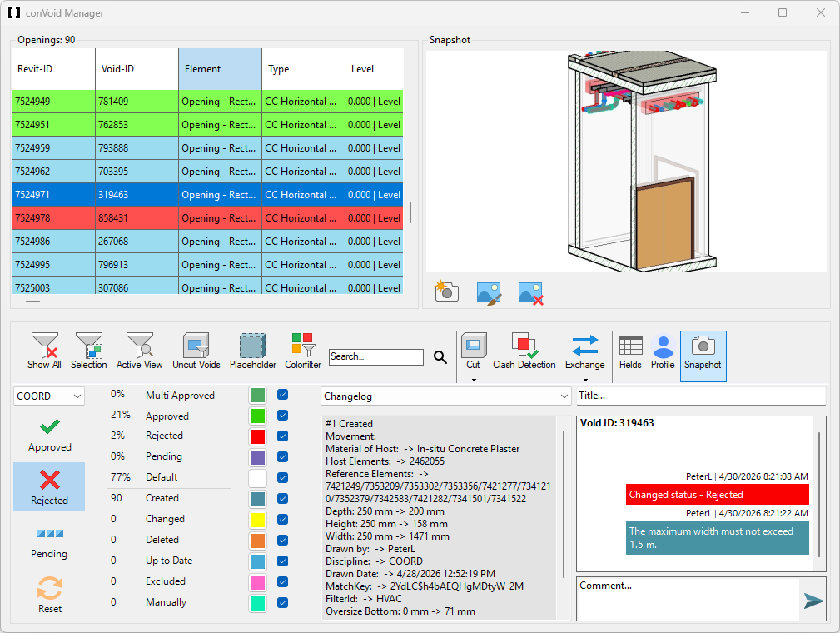The image size is (840, 633).
Task: Send the comment with arrow icon
Action: pyautogui.click(x=813, y=601)
